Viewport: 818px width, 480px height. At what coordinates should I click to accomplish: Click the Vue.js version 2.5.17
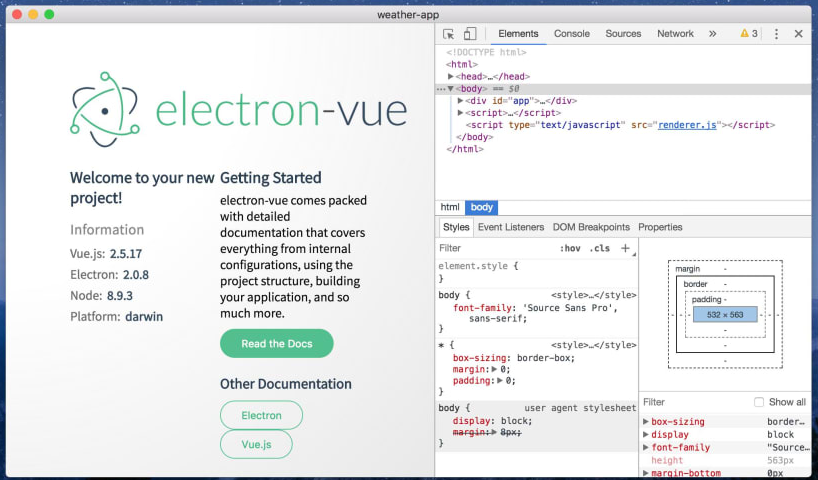tap(126, 254)
